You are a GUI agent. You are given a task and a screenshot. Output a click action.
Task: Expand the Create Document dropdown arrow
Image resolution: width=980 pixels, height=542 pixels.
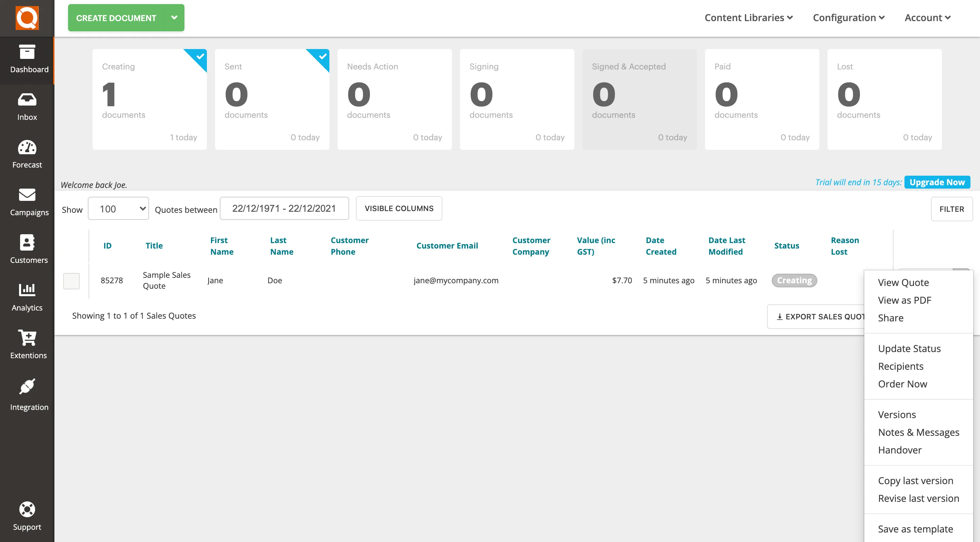pos(174,17)
